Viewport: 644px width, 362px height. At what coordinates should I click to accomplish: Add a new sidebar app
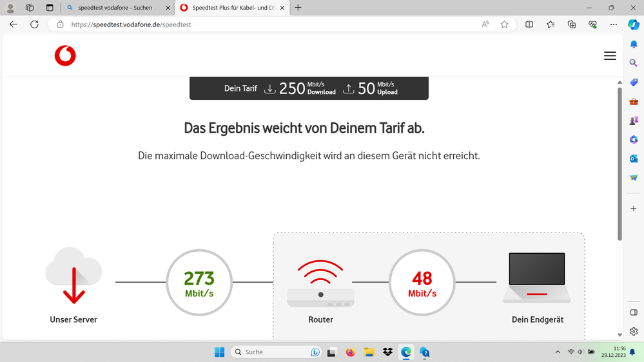634,209
